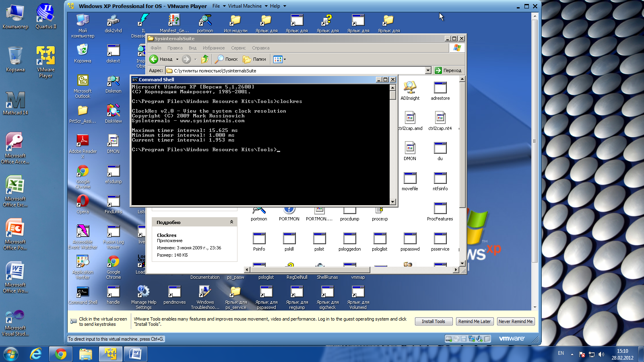Viewport: 644px width, 362px height.
Task: Open the Справка menu
Action: (261, 48)
